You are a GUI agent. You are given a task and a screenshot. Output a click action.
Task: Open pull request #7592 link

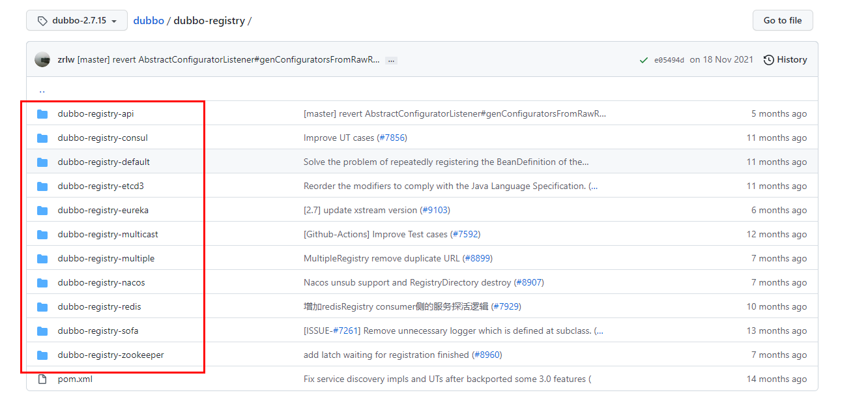(465, 234)
